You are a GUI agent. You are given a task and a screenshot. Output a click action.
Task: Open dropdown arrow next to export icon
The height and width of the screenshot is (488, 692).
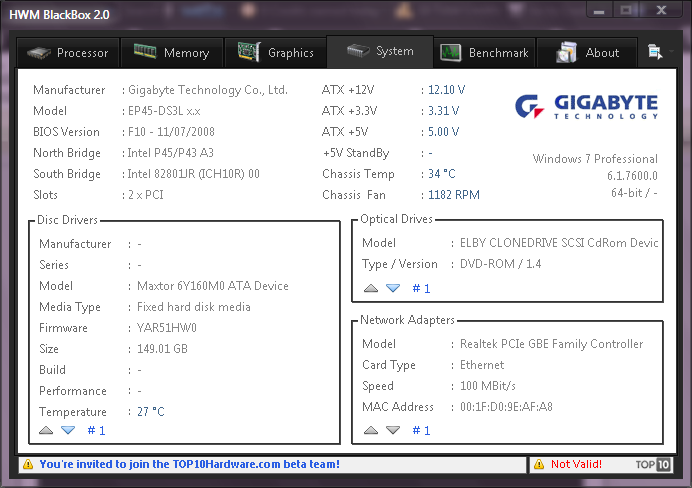[671, 52]
